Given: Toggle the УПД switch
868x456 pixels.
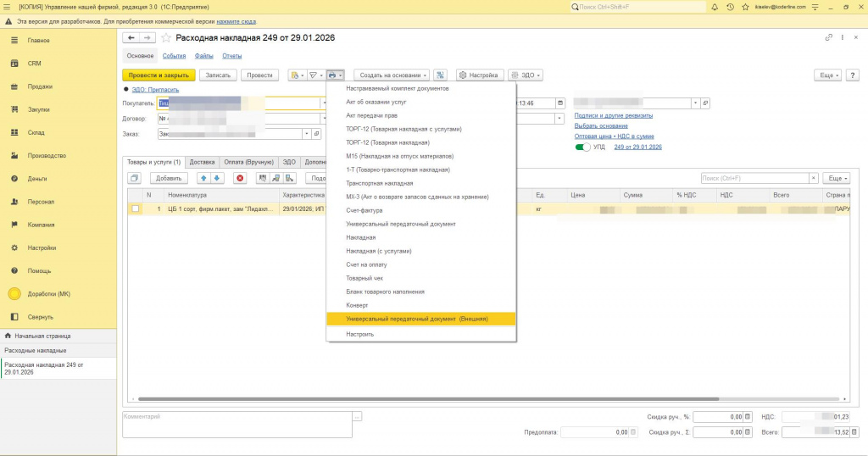Looking at the screenshot, I should pyautogui.click(x=583, y=147).
